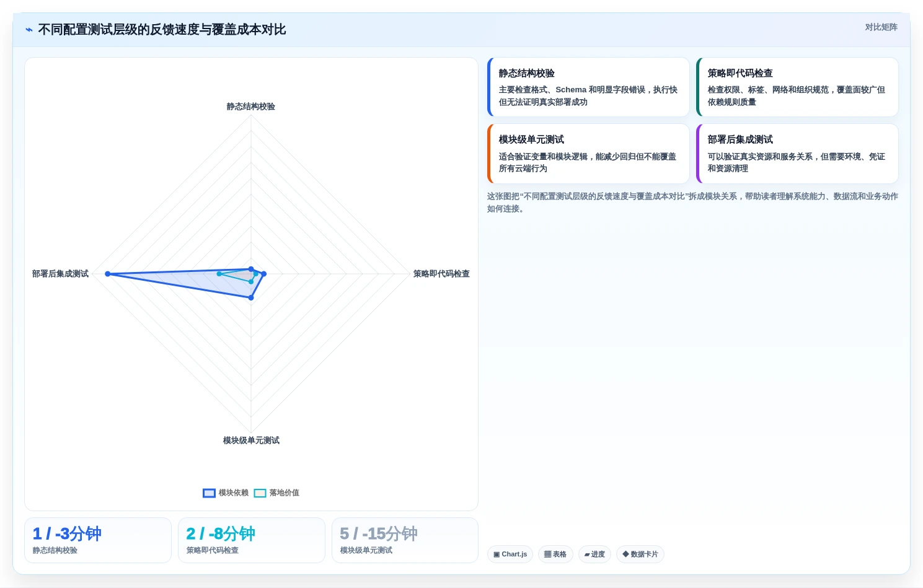The image size is (923, 588).
Task: Click the 进度 tag
Action: pyautogui.click(x=594, y=555)
